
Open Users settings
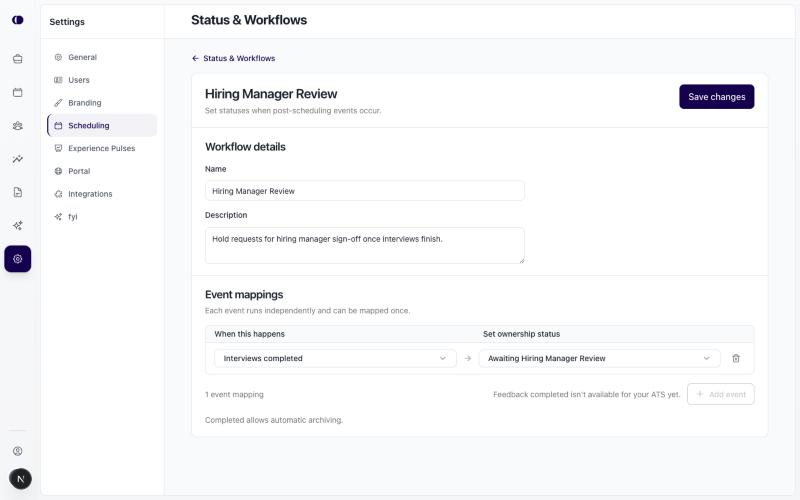point(102,80)
